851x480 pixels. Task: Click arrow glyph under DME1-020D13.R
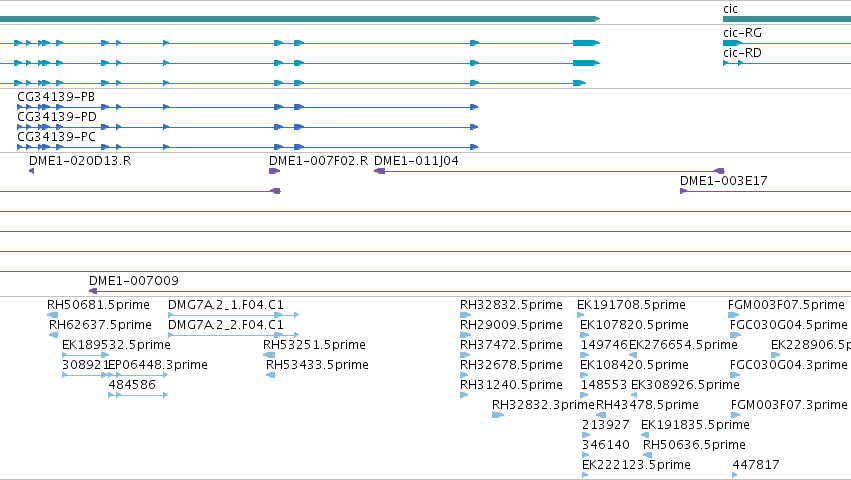pos(31,171)
